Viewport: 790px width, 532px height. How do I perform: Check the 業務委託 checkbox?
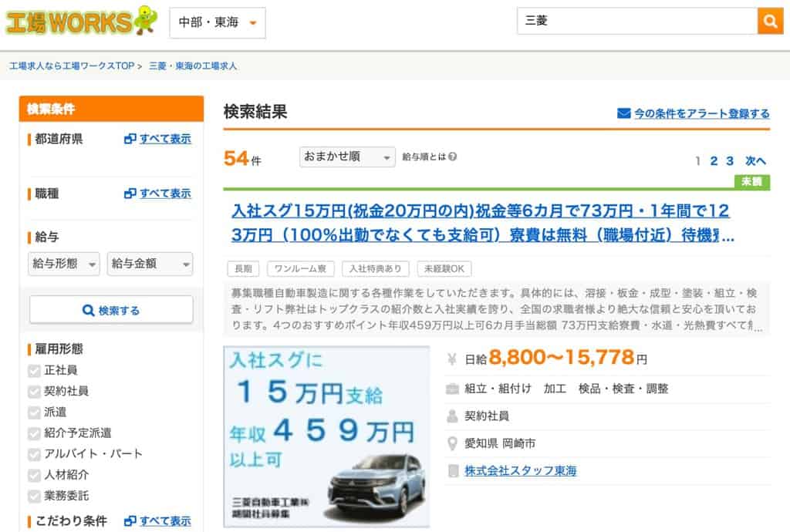34,497
